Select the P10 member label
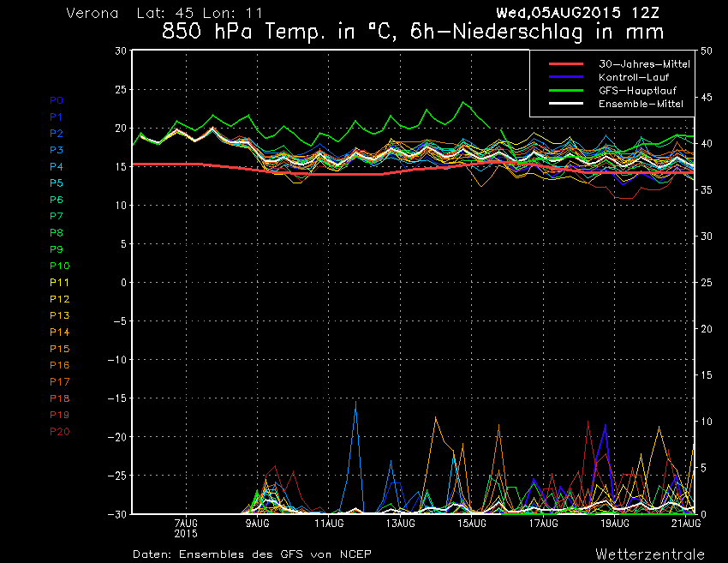Image resolution: width=728 pixels, height=563 pixels. pos(59,266)
